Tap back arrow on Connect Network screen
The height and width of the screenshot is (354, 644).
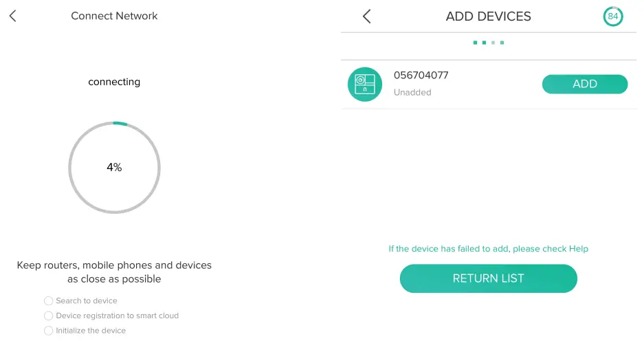click(13, 16)
